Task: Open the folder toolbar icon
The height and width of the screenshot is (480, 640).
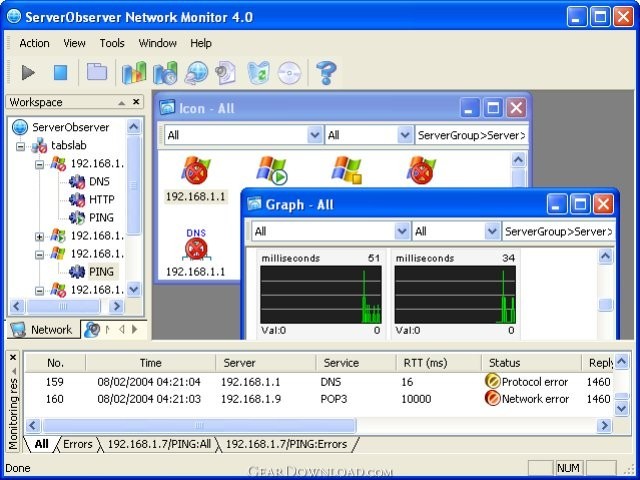Action: [x=97, y=72]
